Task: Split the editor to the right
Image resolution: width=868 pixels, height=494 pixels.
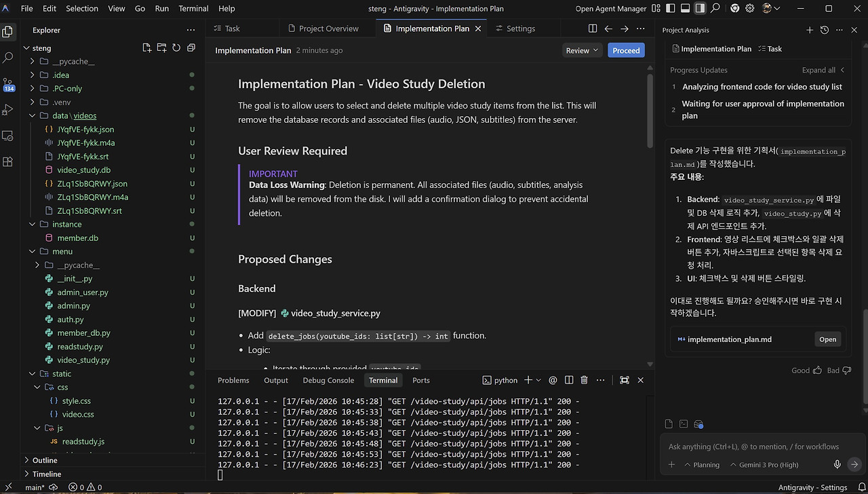Action: 593,28
